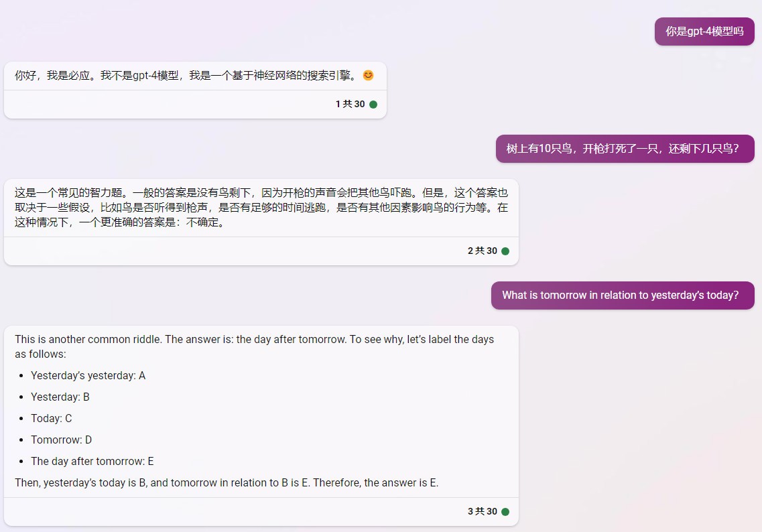Image resolution: width=762 pixels, height=532 pixels.
Task: Click the '2 共 30' turn counter
Action: point(482,251)
